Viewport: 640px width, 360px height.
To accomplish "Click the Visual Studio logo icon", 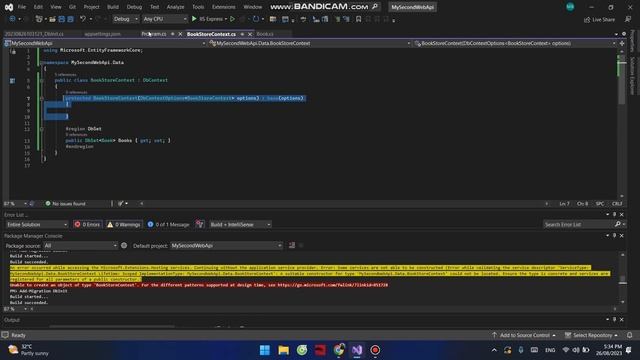I will (9, 7).
